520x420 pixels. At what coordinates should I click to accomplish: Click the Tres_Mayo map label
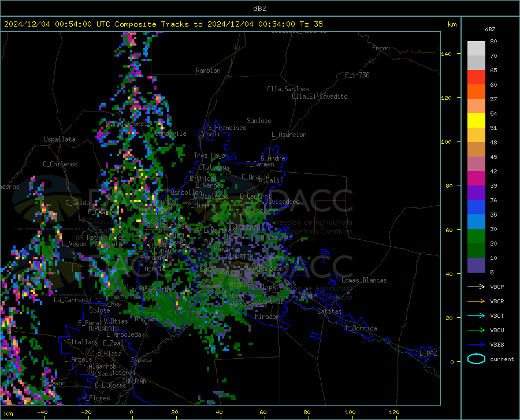[x=210, y=155]
